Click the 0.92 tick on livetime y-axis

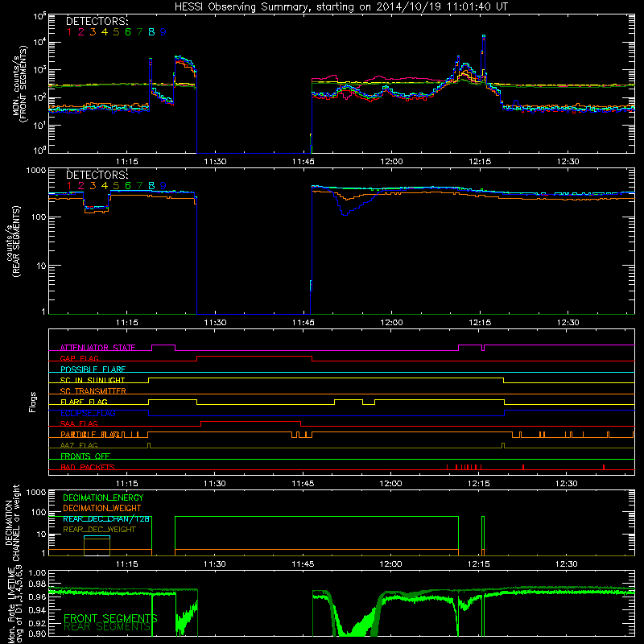[x=37, y=623]
